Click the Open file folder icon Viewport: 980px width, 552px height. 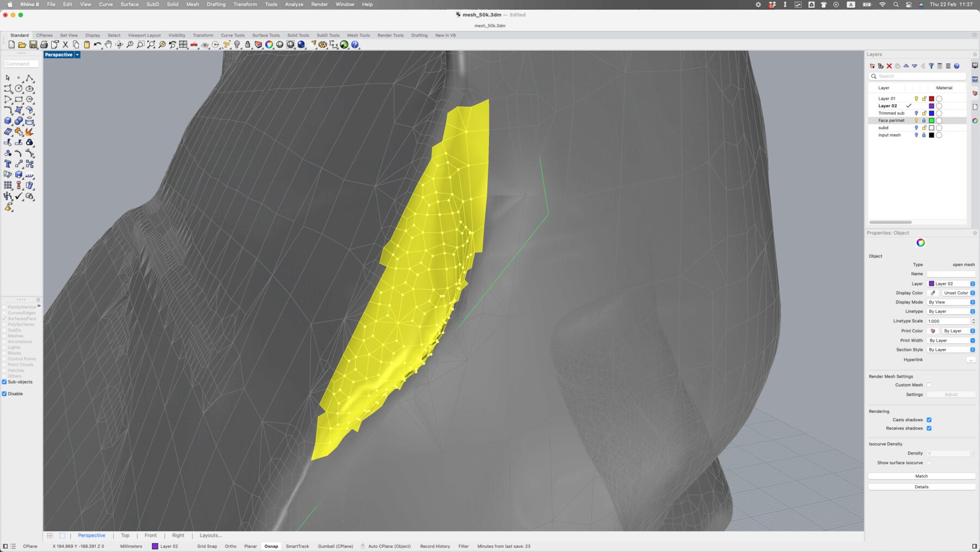tap(22, 45)
